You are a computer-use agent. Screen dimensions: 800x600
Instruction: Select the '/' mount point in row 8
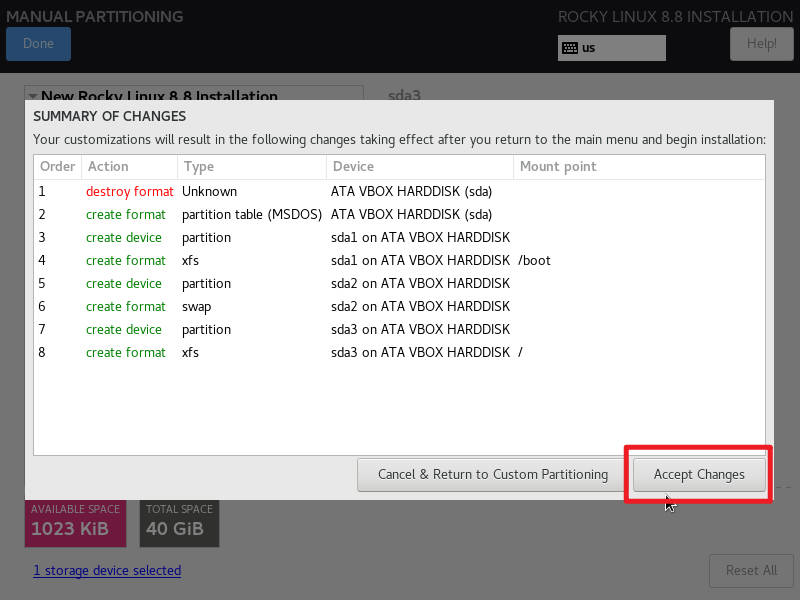coord(520,353)
